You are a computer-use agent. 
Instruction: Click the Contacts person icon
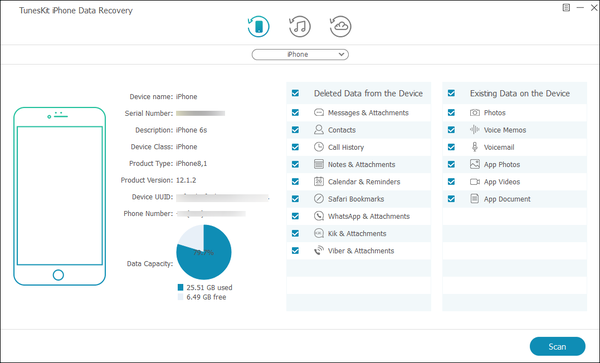point(319,130)
